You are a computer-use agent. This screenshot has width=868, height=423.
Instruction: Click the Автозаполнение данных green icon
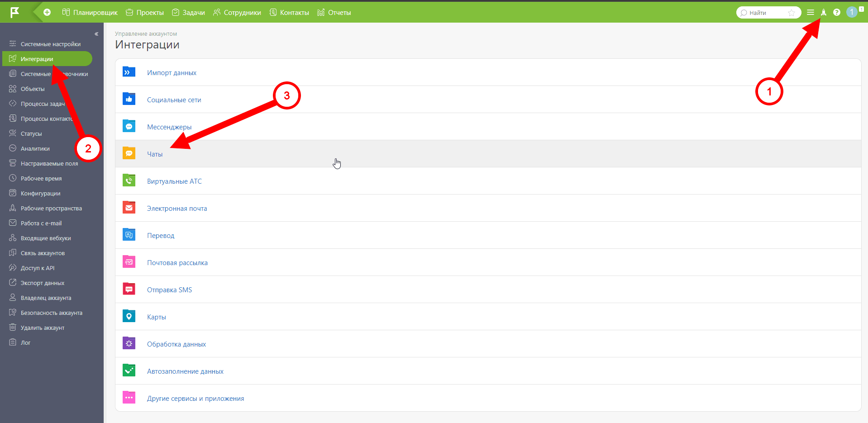(129, 371)
